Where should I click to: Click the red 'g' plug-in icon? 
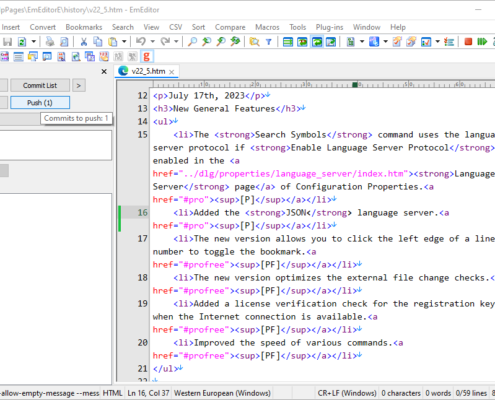coord(147,56)
